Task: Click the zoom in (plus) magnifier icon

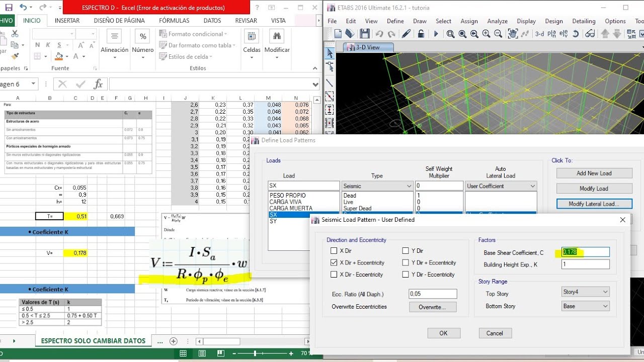Action: [x=486, y=34]
